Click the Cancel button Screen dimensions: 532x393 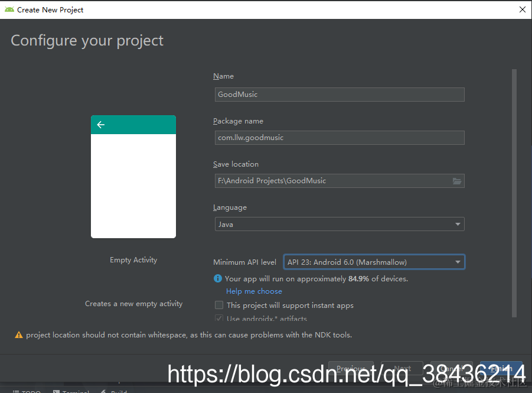452,368
